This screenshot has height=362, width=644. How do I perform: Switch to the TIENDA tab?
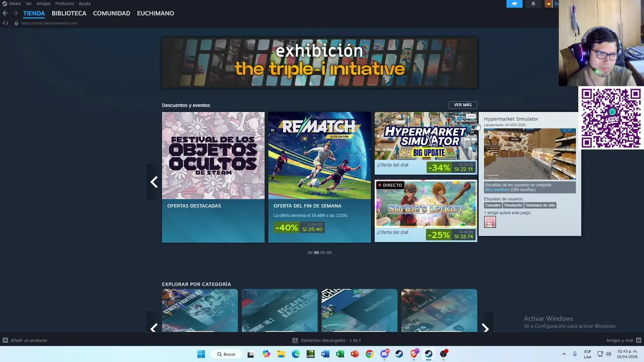point(34,13)
